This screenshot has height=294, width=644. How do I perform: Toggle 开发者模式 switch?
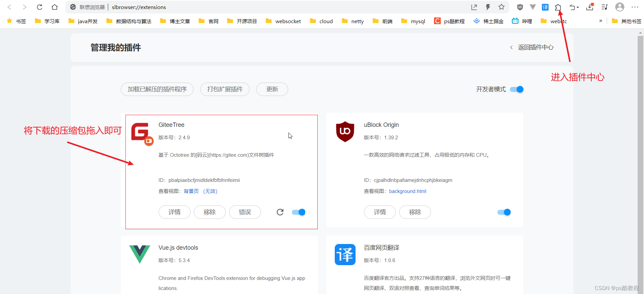[x=517, y=89]
